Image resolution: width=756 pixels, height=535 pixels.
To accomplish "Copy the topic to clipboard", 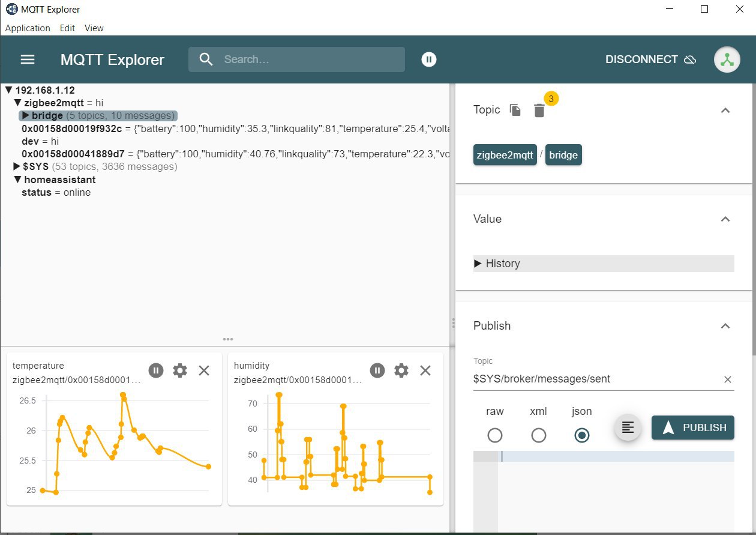I will 515,110.
